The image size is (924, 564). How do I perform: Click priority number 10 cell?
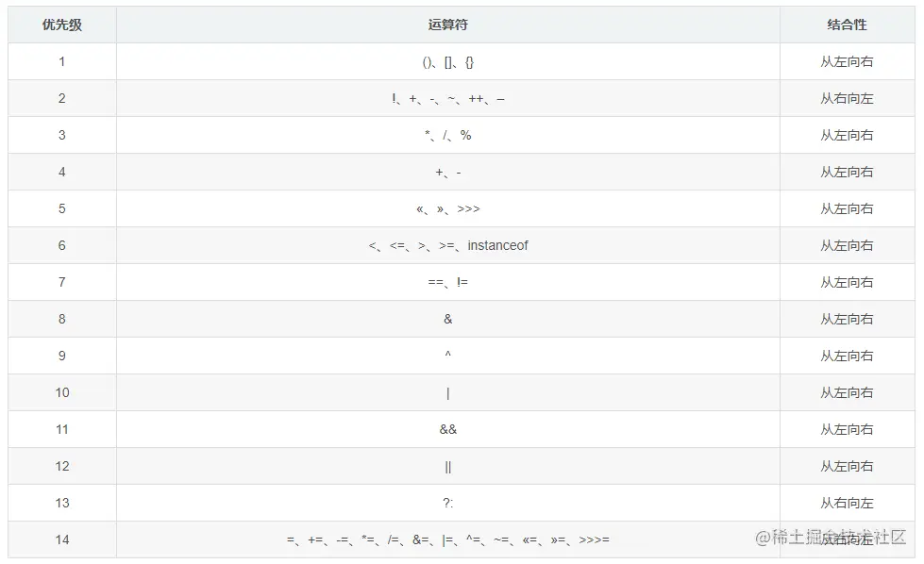coord(62,392)
